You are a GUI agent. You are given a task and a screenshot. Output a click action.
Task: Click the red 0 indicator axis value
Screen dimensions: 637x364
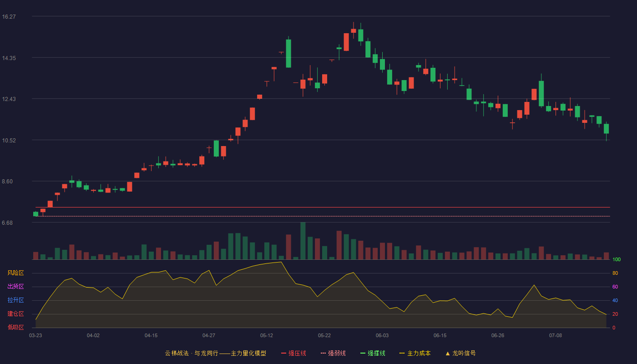coord(614,328)
